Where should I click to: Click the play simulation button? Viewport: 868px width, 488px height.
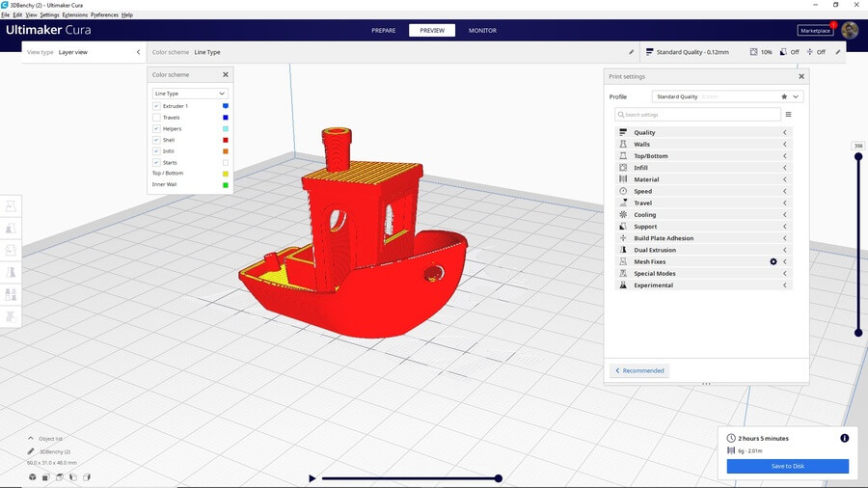[x=312, y=478]
